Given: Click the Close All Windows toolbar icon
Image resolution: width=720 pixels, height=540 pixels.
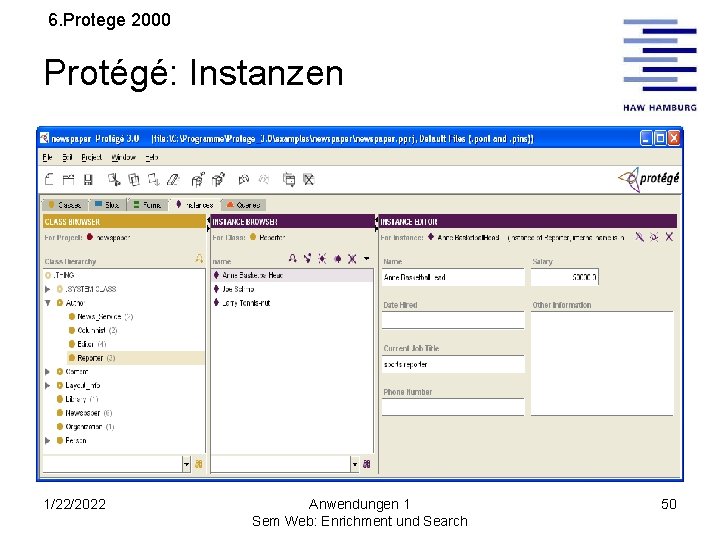Looking at the screenshot, I should [309, 179].
